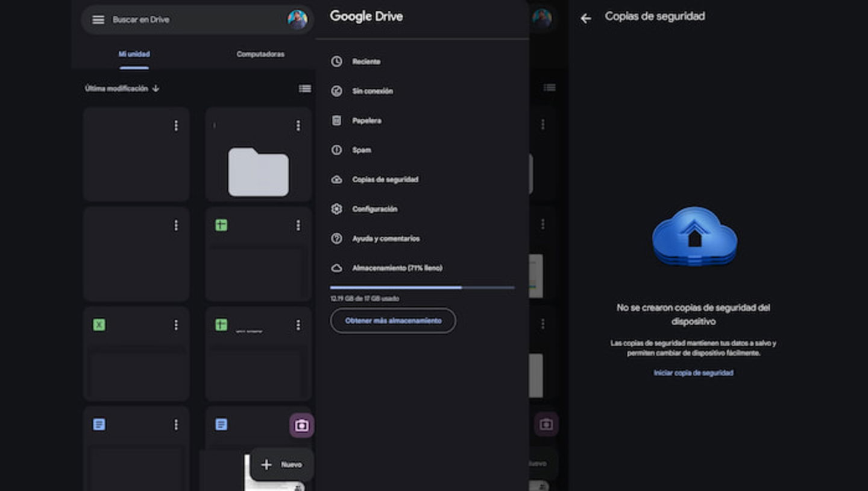Click the Google Drive drawer title
This screenshot has width=868, height=491.
pyautogui.click(x=366, y=17)
